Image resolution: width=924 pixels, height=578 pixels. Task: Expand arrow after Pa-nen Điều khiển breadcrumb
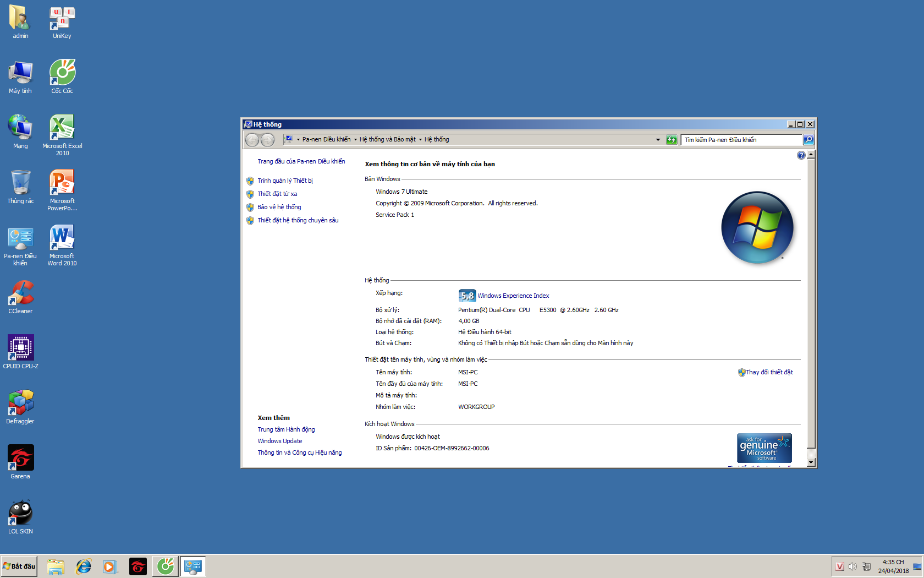(x=355, y=140)
